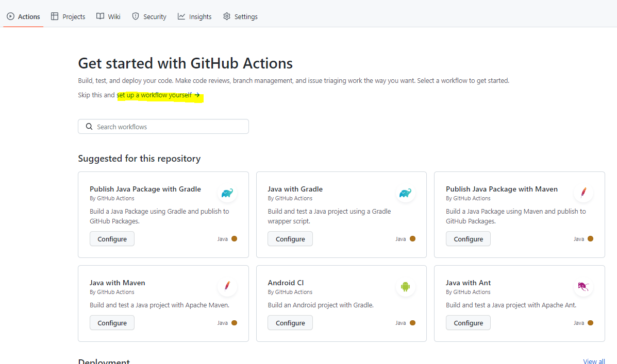The image size is (617, 364).
Task: Open the Projects tab
Action: pos(68,16)
